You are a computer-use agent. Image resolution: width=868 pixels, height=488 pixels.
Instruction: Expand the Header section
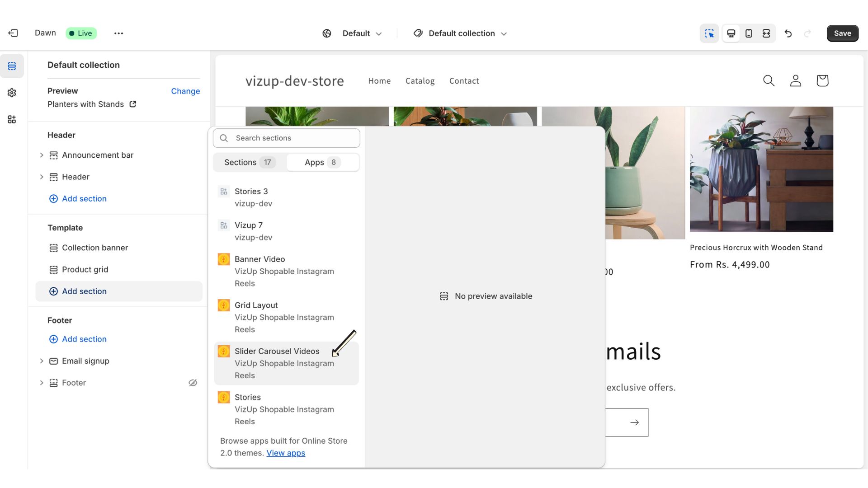pos(42,177)
